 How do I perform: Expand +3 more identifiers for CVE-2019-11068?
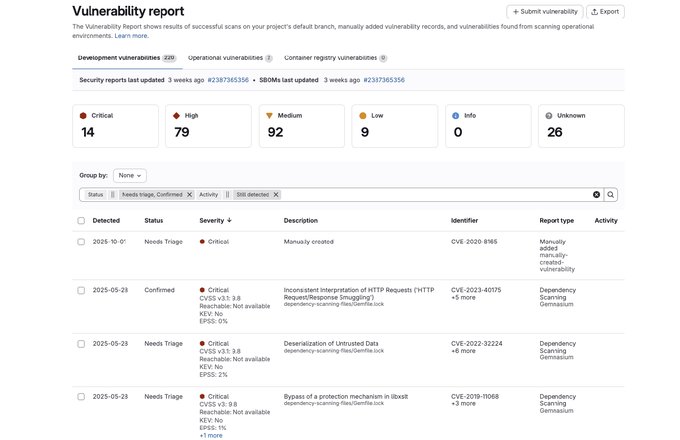[463, 404]
